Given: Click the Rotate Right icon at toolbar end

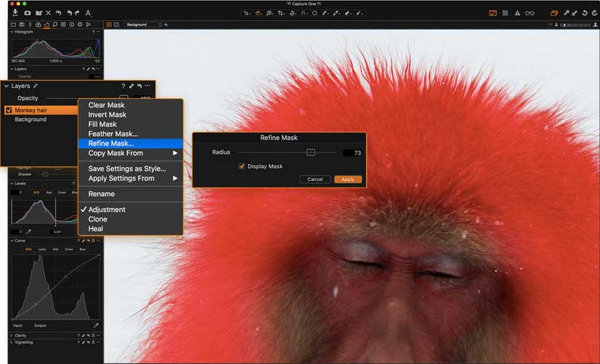Looking at the screenshot, I should (x=594, y=13).
